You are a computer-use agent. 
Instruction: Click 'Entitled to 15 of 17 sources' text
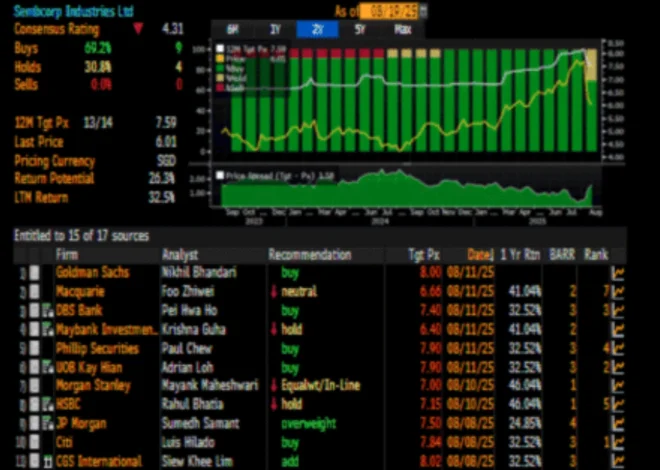pos(81,236)
